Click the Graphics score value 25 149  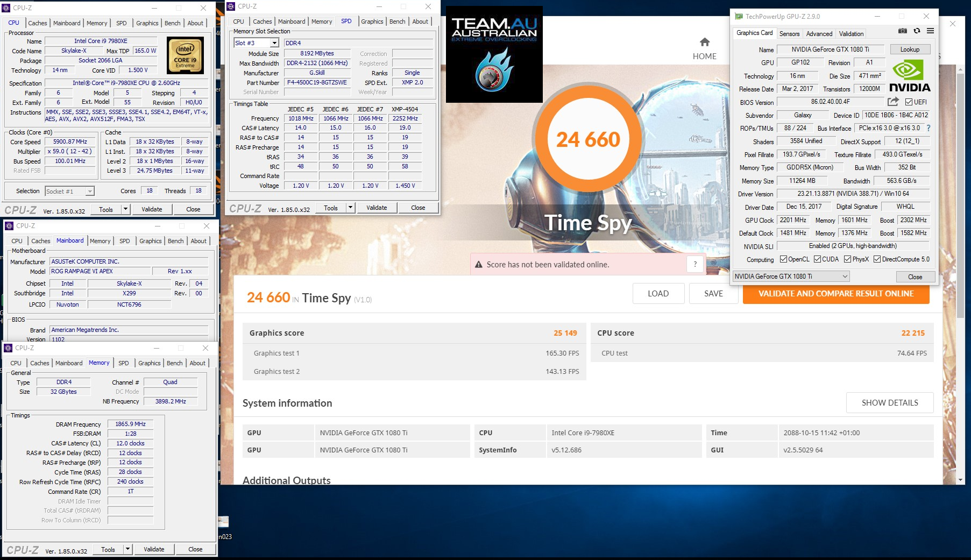(565, 333)
